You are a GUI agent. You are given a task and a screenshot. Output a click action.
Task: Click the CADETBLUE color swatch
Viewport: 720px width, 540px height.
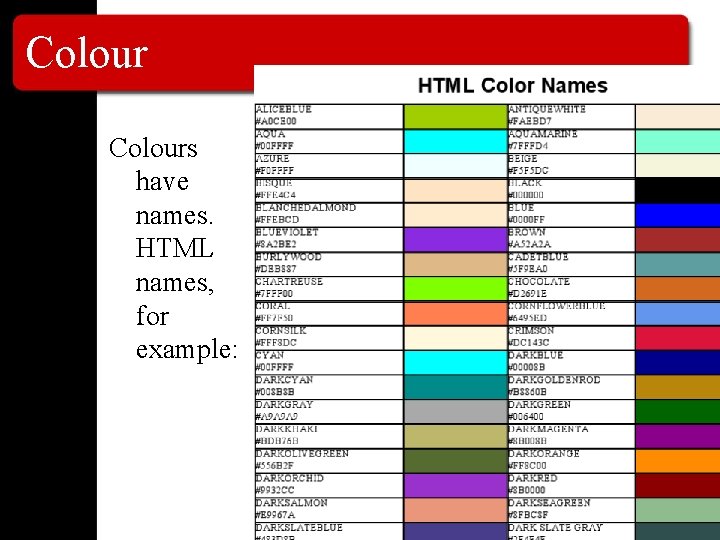click(678, 264)
